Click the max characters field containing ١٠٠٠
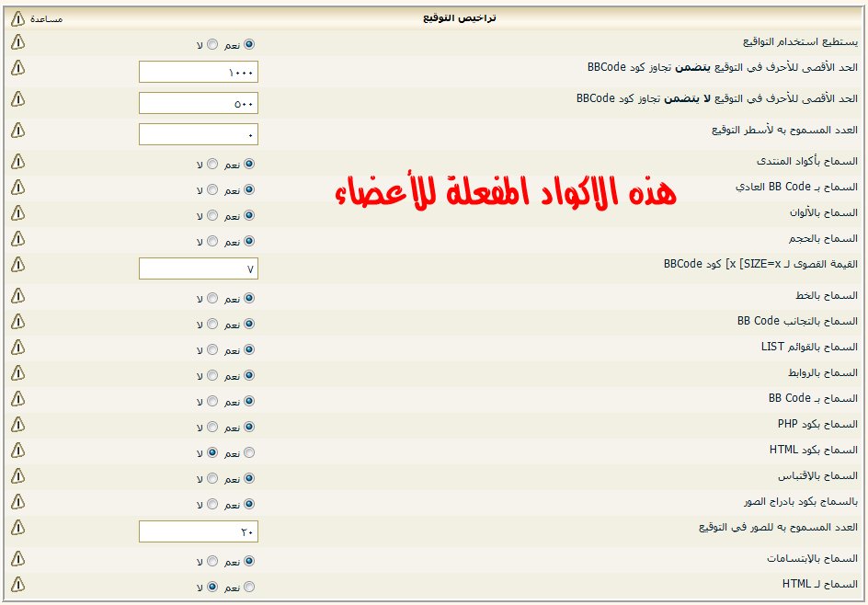Screen dimensions: 868x605 (199, 72)
